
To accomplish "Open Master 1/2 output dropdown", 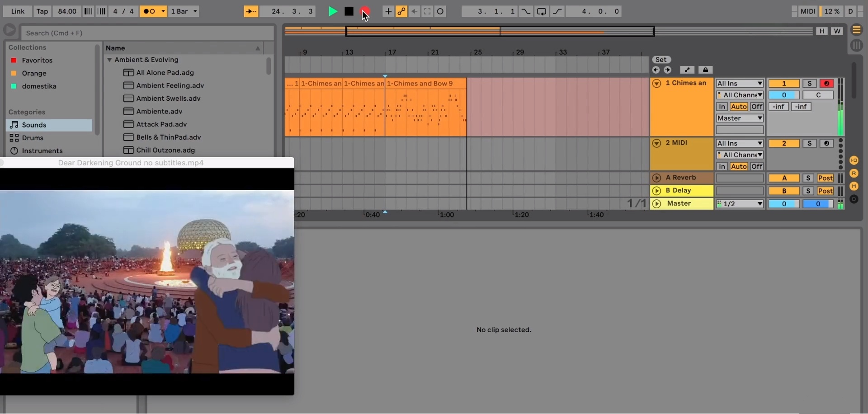I will click(x=740, y=204).
